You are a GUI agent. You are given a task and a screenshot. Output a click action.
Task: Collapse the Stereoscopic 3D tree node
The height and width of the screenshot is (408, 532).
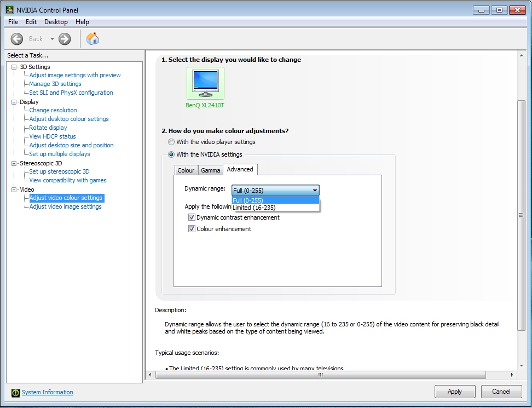pyautogui.click(x=14, y=163)
